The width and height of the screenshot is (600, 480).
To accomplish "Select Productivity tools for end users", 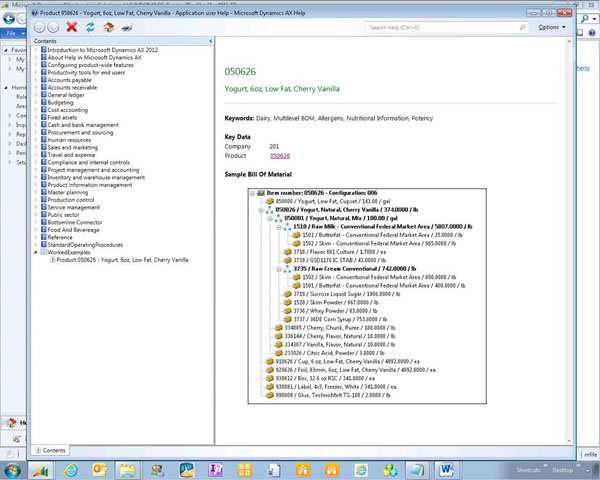I will pos(86,72).
